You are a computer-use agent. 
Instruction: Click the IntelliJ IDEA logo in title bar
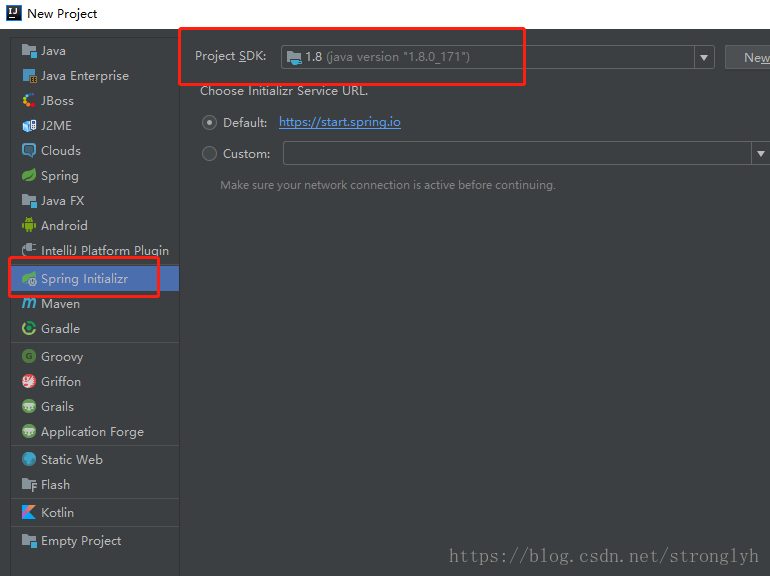[14, 13]
